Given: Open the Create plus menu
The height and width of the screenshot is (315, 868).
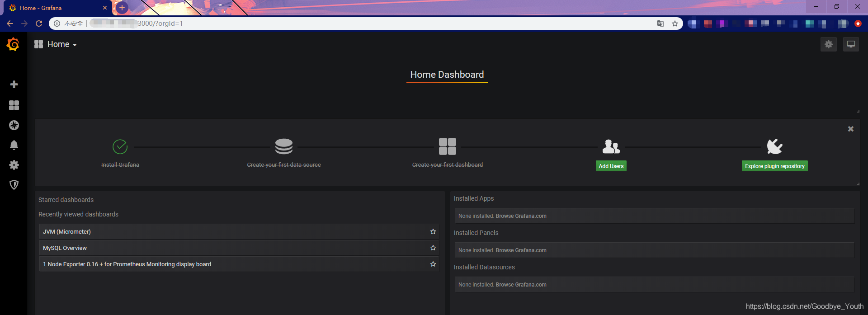Looking at the screenshot, I should [x=14, y=85].
